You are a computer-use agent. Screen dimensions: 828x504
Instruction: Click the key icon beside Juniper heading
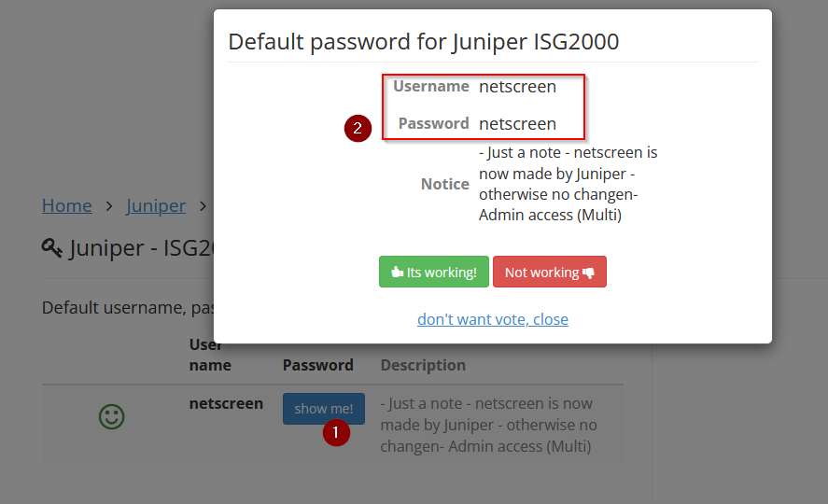pos(51,247)
